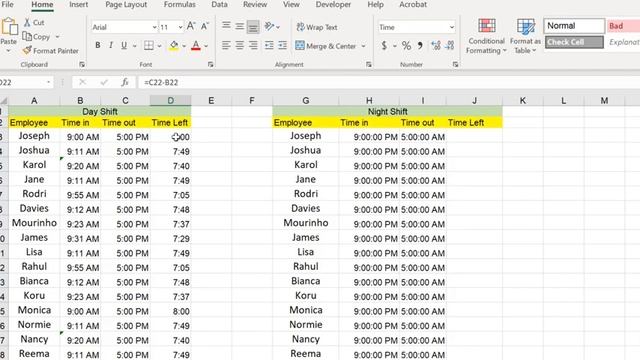Toggle underline formatting
The height and width of the screenshot is (360, 640).
(124, 45)
